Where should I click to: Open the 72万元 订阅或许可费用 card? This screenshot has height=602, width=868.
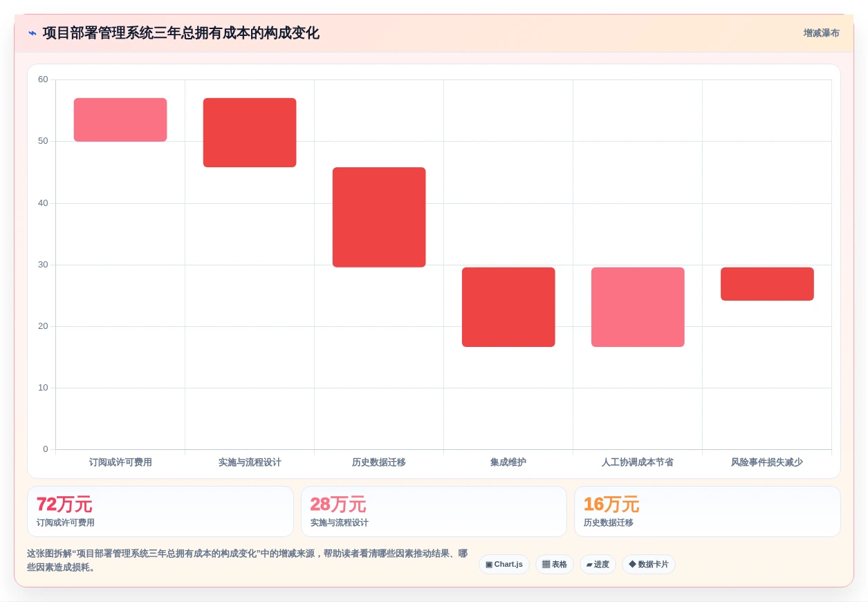(x=160, y=511)
